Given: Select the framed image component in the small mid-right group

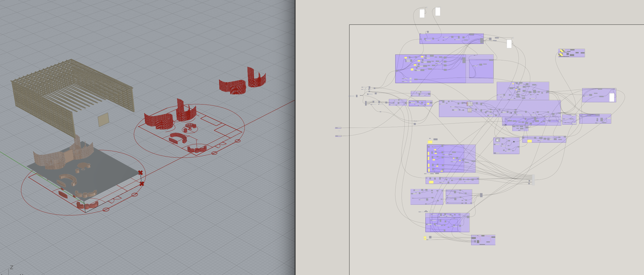Looking at the screenshot, I should [498, 140].
